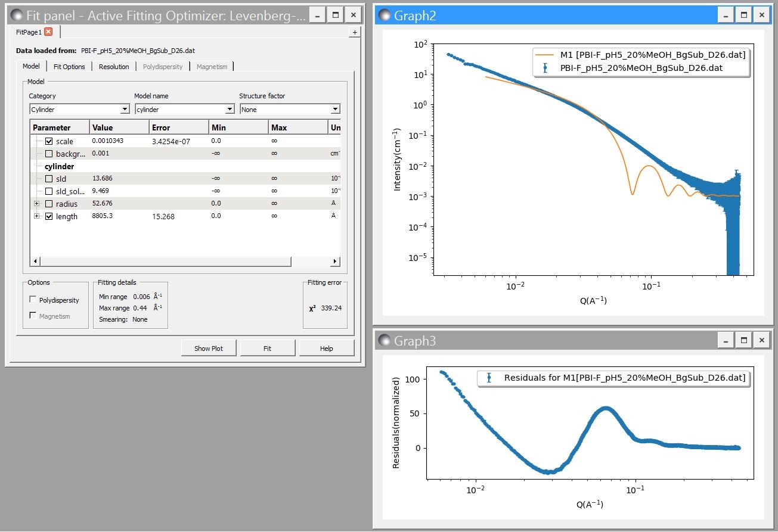The width and height of the screenshot is (778, 532).
Task: Click the Show Plot button
Action: (x=209, y=348)
